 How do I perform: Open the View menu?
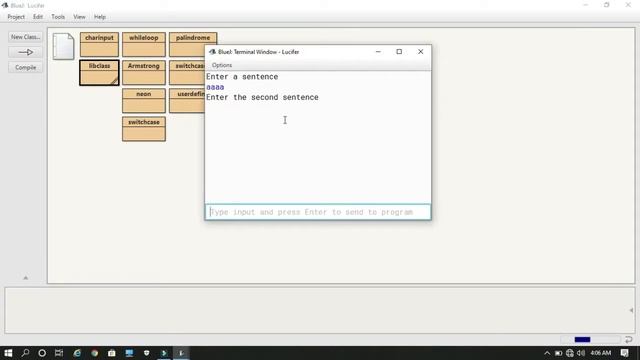pos(79,17)
